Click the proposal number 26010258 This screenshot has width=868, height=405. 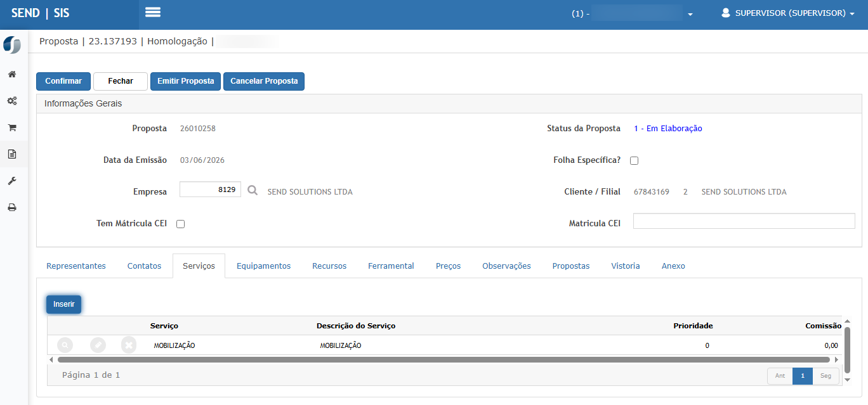tap(198, 128)
